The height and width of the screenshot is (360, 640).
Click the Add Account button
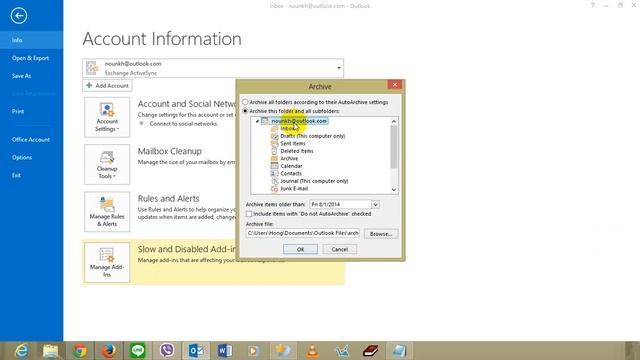[107, 86]
